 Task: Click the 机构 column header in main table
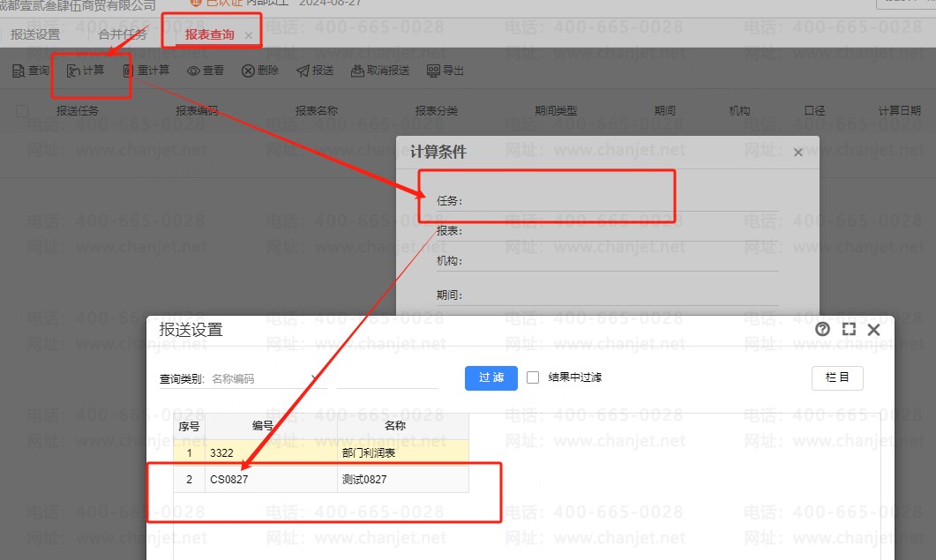coord(739,110)
